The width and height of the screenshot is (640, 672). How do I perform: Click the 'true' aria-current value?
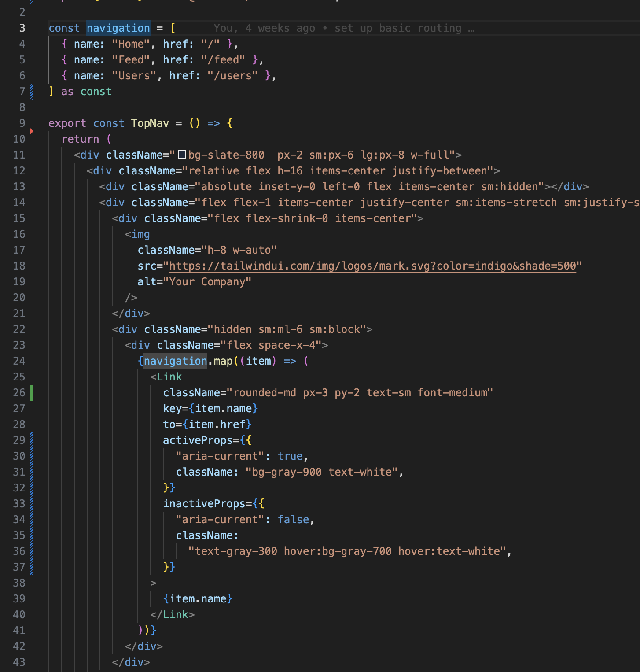click(x=290, y=456)
